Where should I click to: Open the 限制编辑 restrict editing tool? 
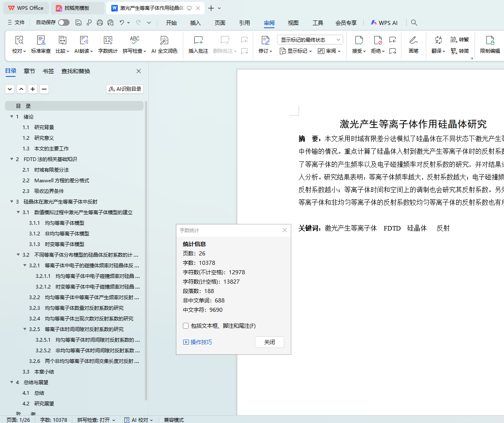coord(490,45)
